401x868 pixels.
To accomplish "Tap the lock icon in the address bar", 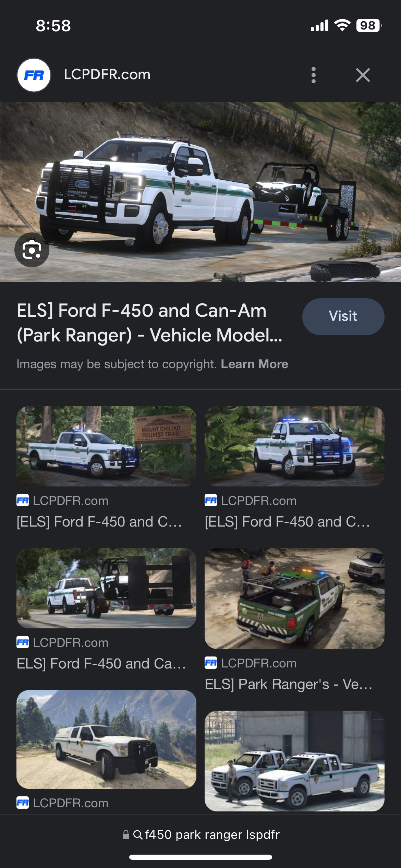I will (x=126, y=835).
